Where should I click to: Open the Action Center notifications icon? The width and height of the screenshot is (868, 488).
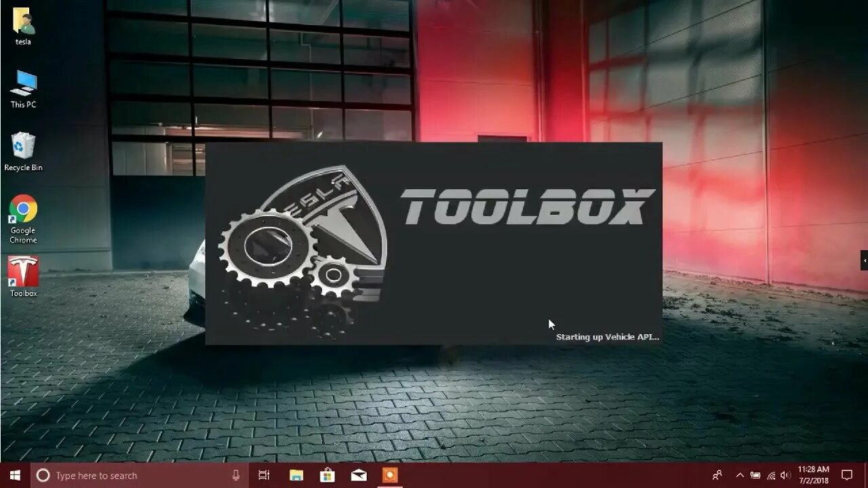847,475
